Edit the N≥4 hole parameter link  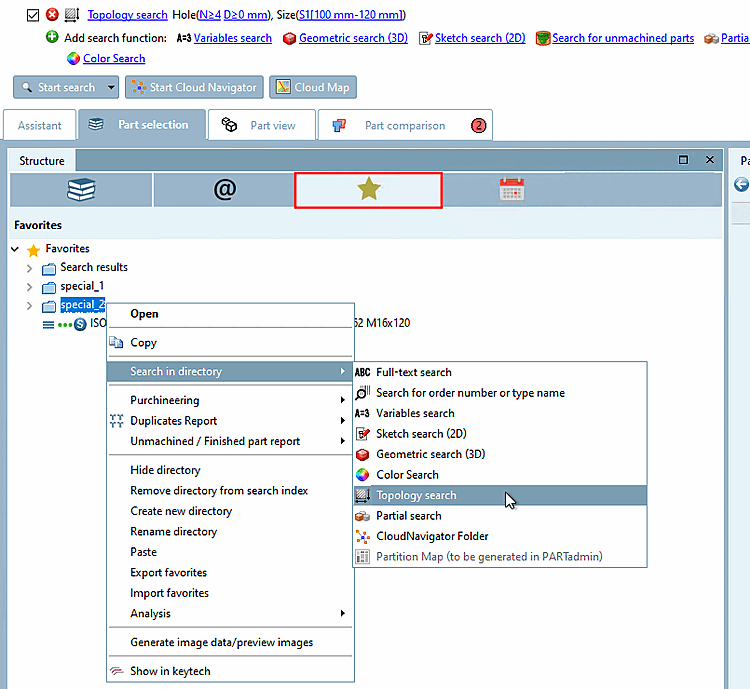pyautogui.click(x=210, y=15)
